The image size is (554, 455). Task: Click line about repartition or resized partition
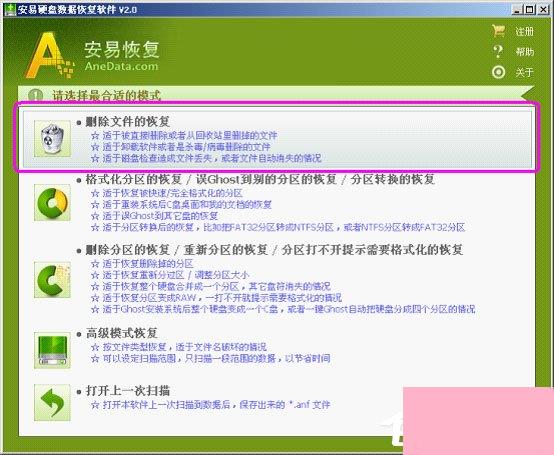click(x=170, y=275)
